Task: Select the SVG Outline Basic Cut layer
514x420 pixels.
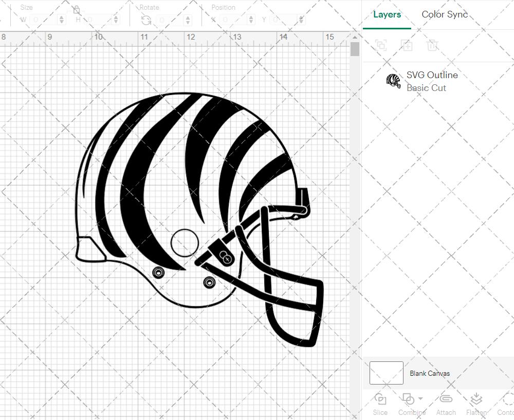Action: pyautogui.click(x=432, y=81)
